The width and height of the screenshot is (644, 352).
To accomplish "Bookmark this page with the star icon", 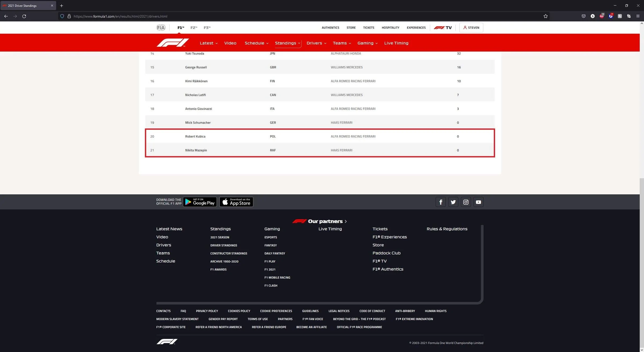I will click(x=546, y=16).
